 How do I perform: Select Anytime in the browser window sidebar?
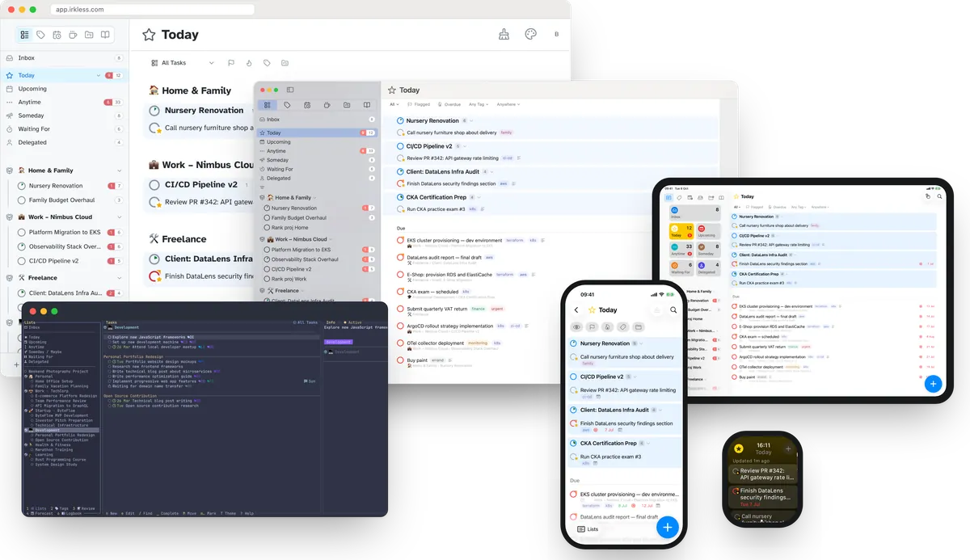pyautogui.click(x=63, y=103)
